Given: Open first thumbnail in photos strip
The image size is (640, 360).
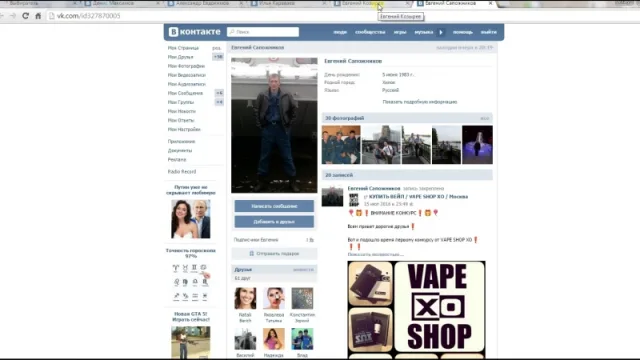Looking at the screenshot, I should 341,144.
